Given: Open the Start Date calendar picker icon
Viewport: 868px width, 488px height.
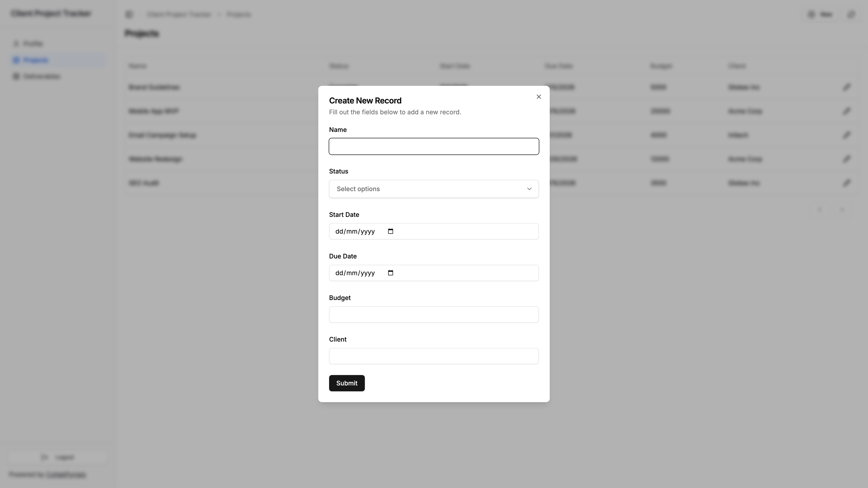Looking at the screenshot, I should pos(390,231).
